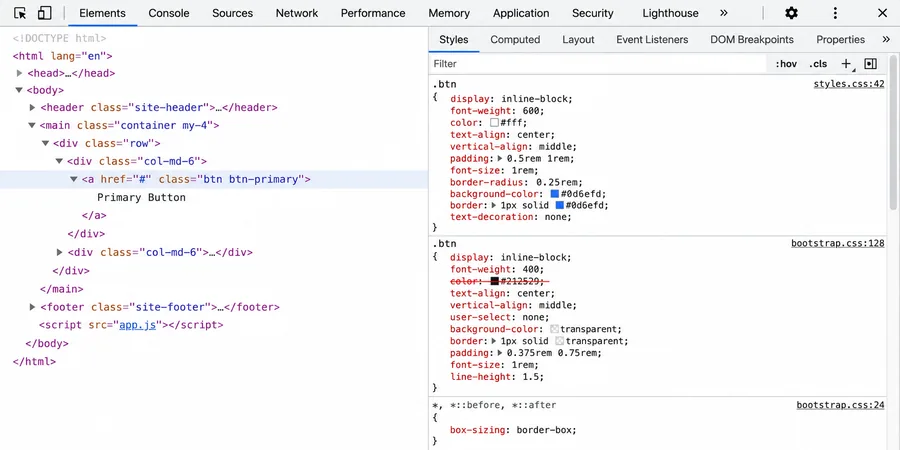The width and height of the screenshot is (900, 450).
Task: Open bootstrap.css:24 source link
Action: point(840,405)
